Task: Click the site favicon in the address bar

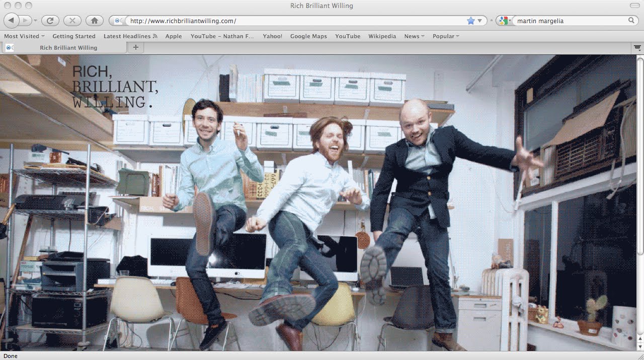Action: pyautogui.click(x=118, y=21)
